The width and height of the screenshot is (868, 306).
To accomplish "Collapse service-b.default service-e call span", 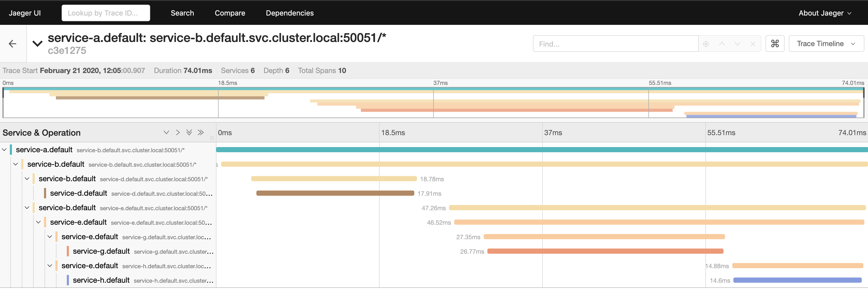I will [27, 208].
